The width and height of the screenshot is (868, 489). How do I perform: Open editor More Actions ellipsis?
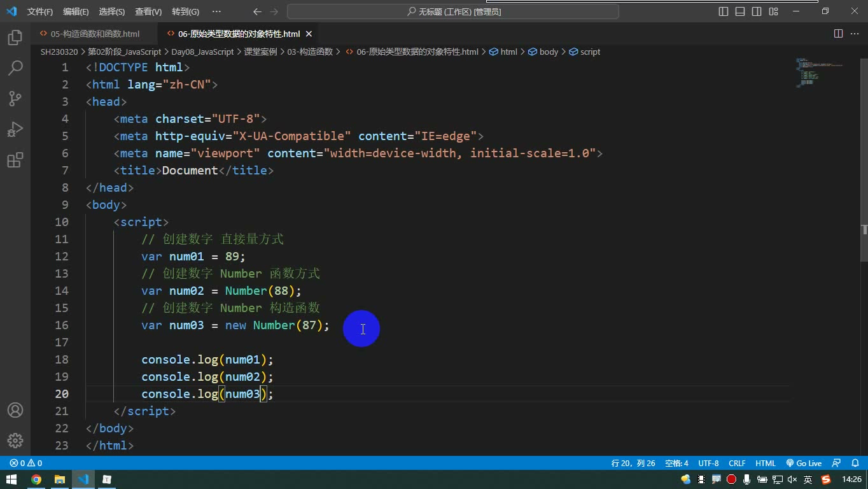pos(855,34)
